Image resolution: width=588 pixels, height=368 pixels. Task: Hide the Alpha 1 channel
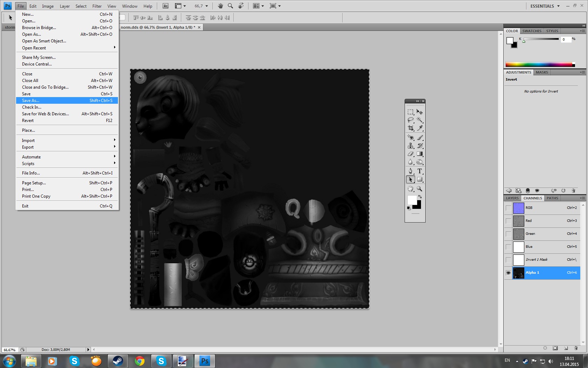(508, 273)
